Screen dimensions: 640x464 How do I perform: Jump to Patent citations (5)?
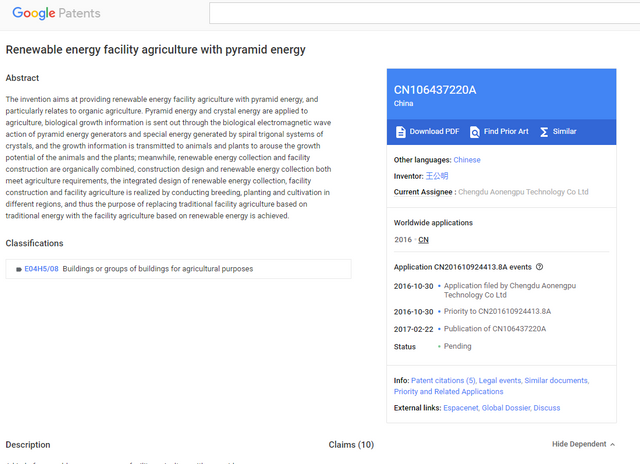pos(443,380)
